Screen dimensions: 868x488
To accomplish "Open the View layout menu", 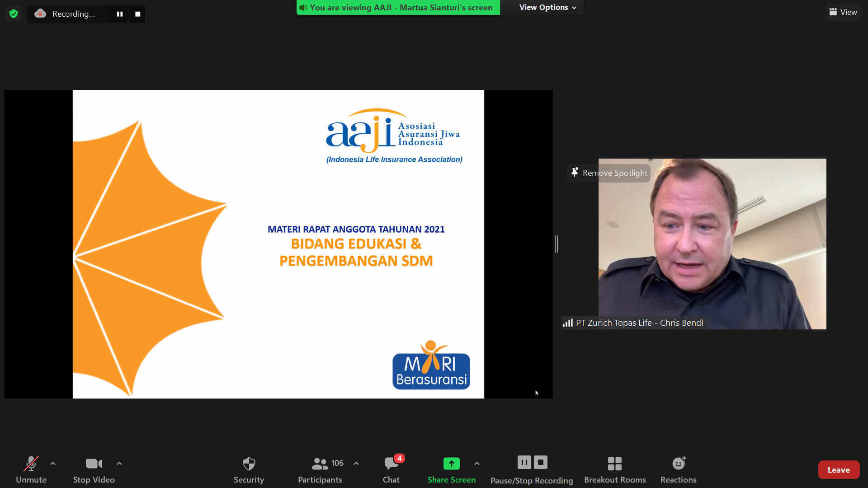I will click(x=843, y=12).
